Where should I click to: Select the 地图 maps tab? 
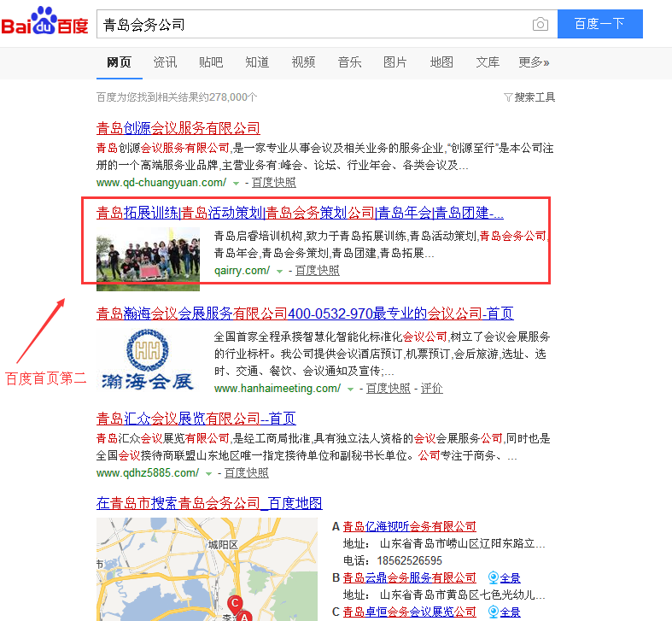pyautogui.click(x=441, y=62)
